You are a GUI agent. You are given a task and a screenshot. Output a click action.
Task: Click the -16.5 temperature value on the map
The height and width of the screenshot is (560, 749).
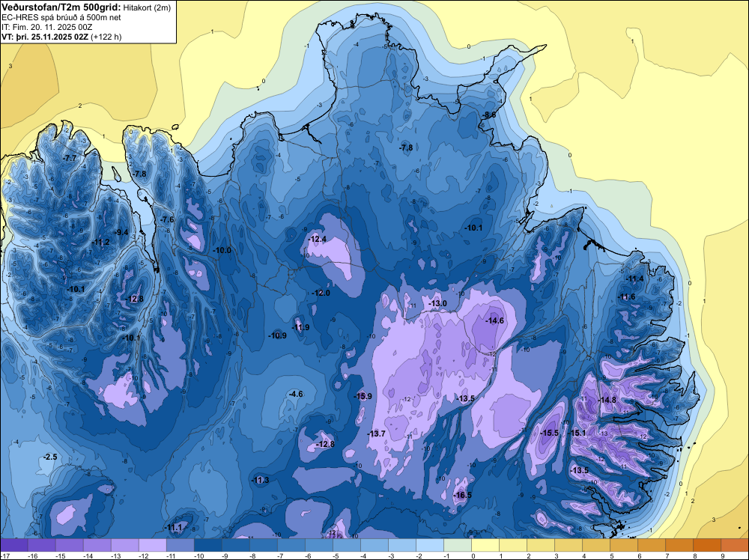462,495
